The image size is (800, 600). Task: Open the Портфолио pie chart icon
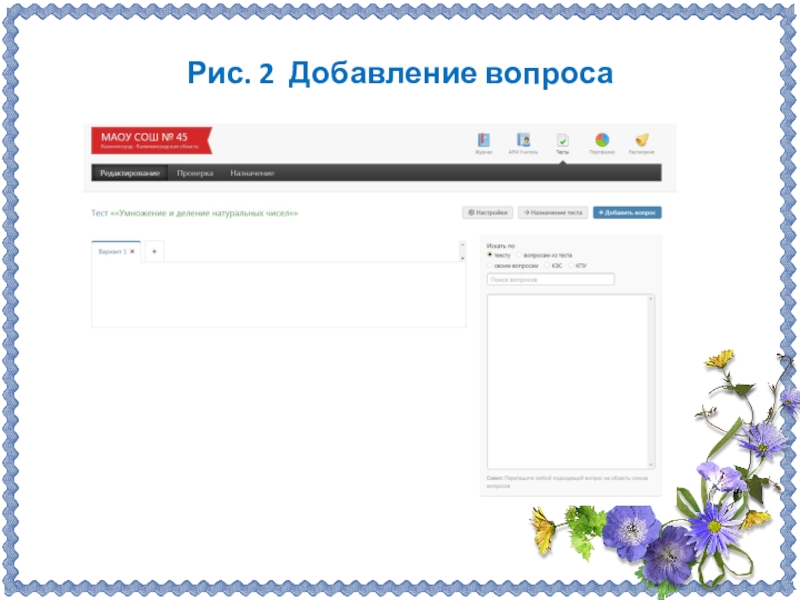602,141
